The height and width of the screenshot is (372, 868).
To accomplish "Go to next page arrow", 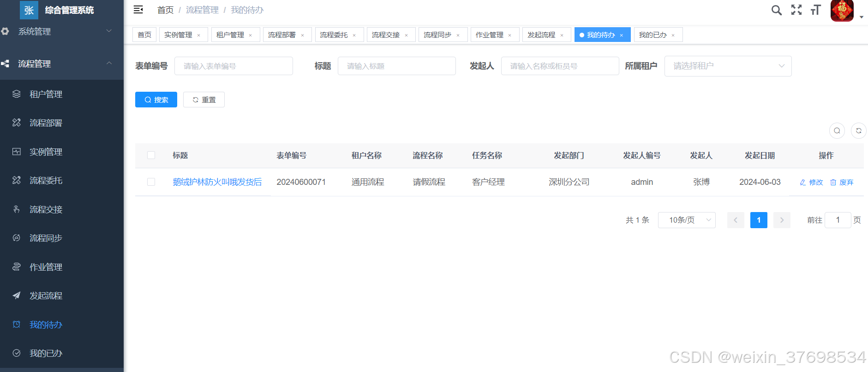I will 782,220.
